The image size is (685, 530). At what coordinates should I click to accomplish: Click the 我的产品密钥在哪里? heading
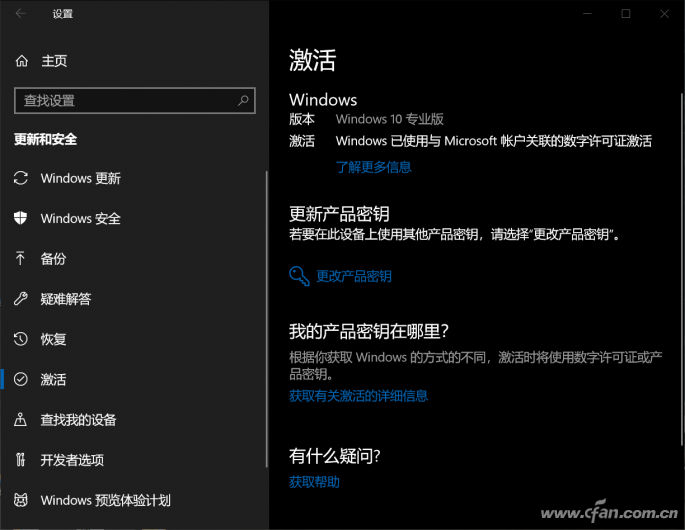point(369,331)
